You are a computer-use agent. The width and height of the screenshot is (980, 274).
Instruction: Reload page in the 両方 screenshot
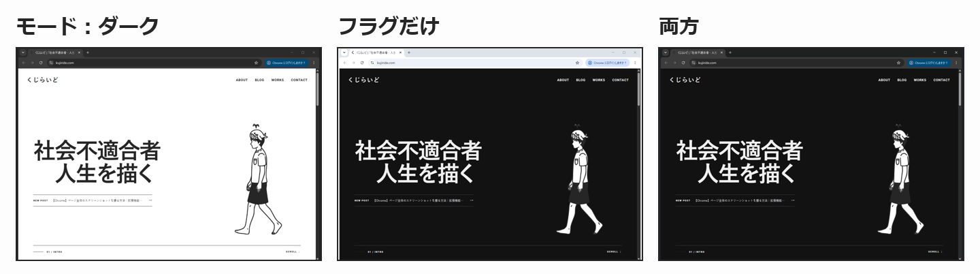click(683, 63)
